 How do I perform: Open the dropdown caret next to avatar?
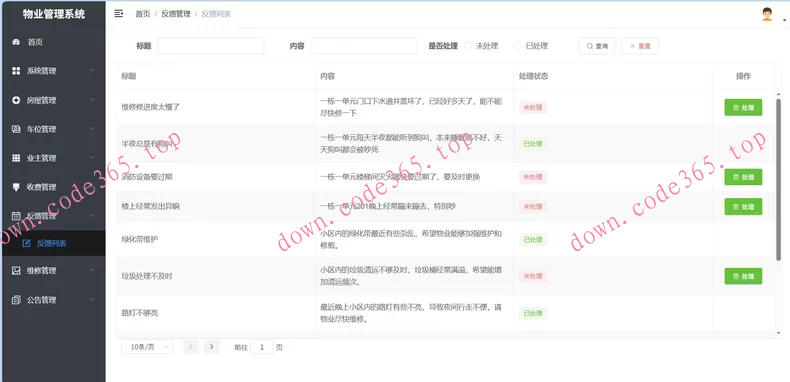point(784,21)
